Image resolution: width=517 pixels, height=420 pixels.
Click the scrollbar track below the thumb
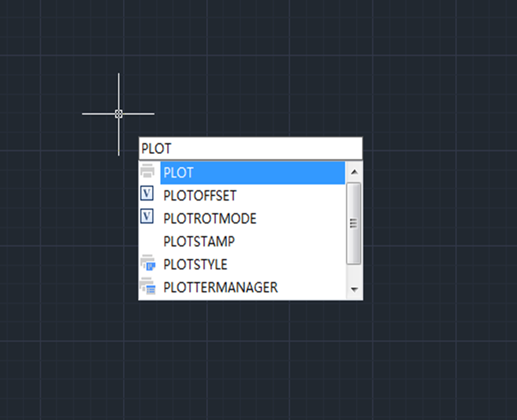(354, 272)
